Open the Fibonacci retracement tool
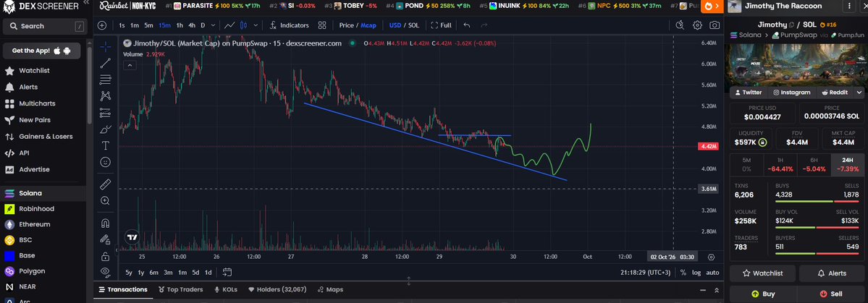Image resolution: width=868 pixels, height=303 pixels. click(x=105, y=80)
